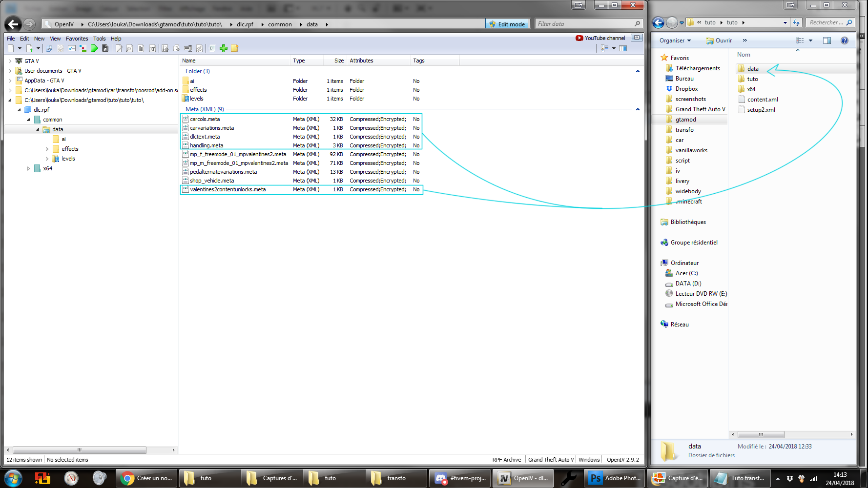This screenshot has height=488, width=868.
Task: Click the OpenIV back navigation arrow
Action: pos(13,24)
